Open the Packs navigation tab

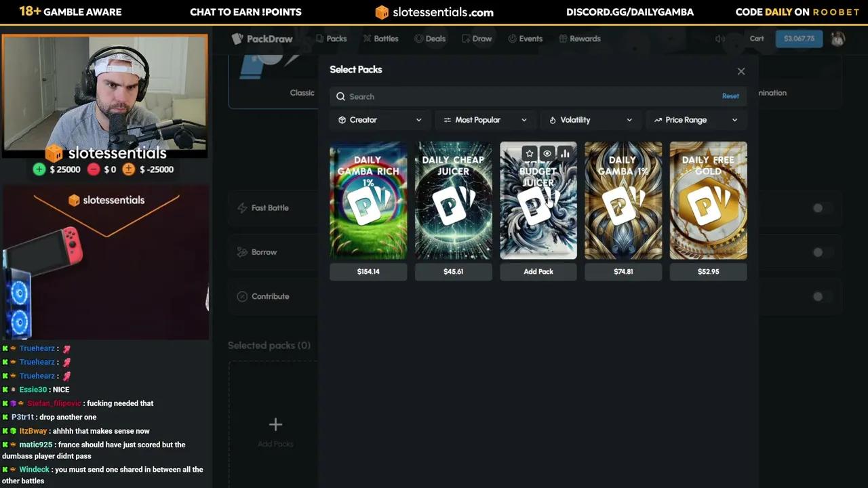tap(331, 39)
